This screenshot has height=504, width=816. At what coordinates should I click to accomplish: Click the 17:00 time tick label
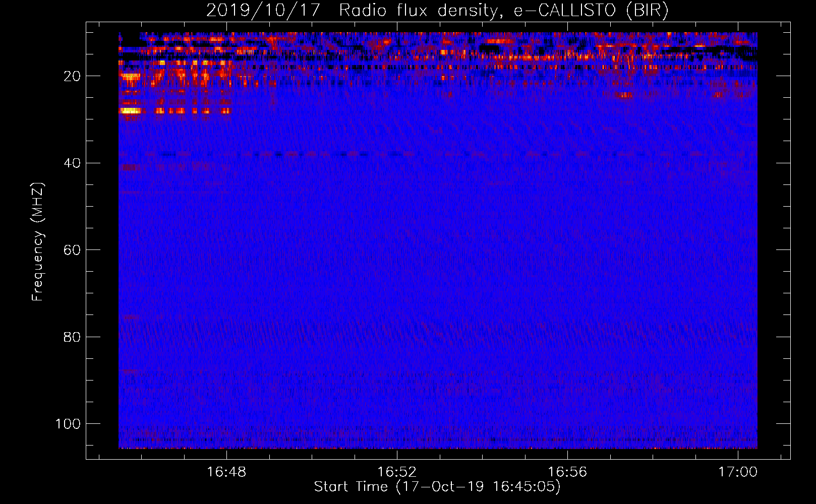[x=738, y=472]
